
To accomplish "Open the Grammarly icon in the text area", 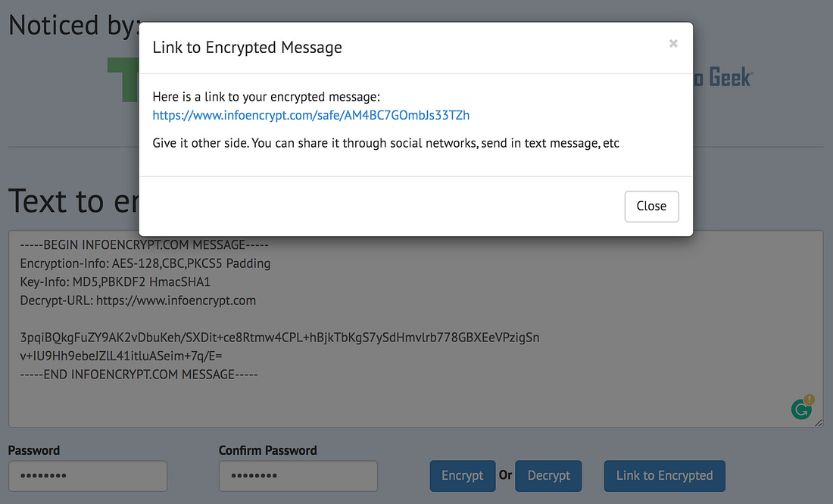I will tap(800, 409).
